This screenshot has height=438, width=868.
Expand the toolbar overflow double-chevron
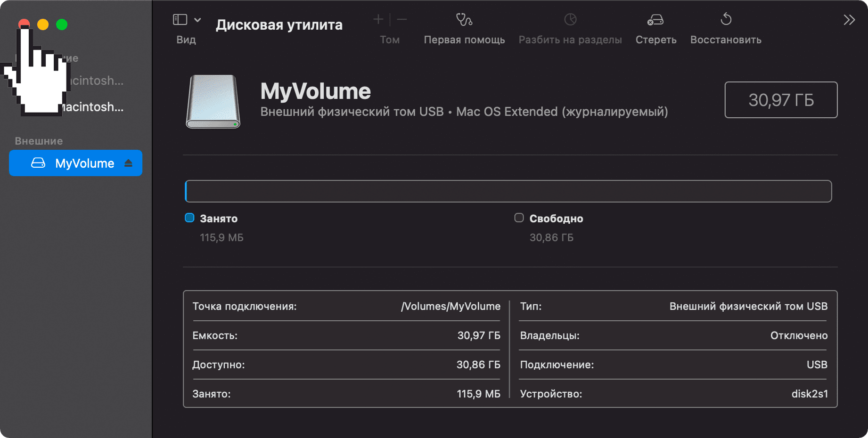click(x=849, y=20)
